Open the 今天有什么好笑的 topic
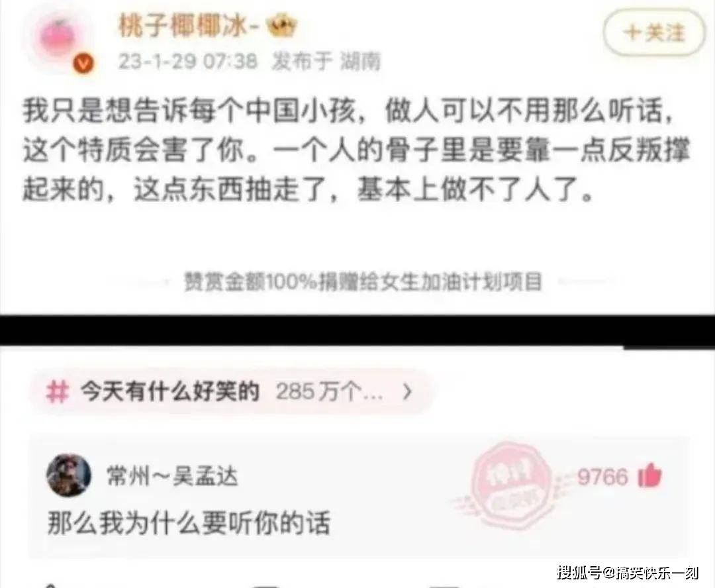 pos(169,392)
